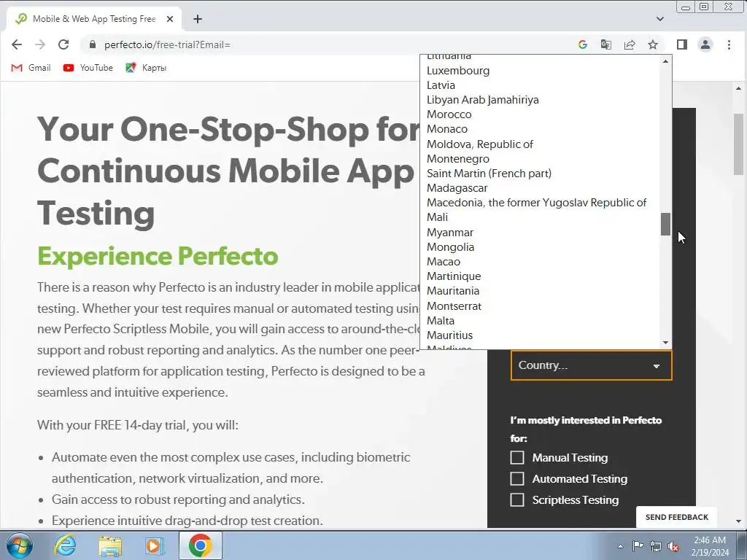
Task: Launch Internet Explorer from the taskbar
Action: coord(65,545)
